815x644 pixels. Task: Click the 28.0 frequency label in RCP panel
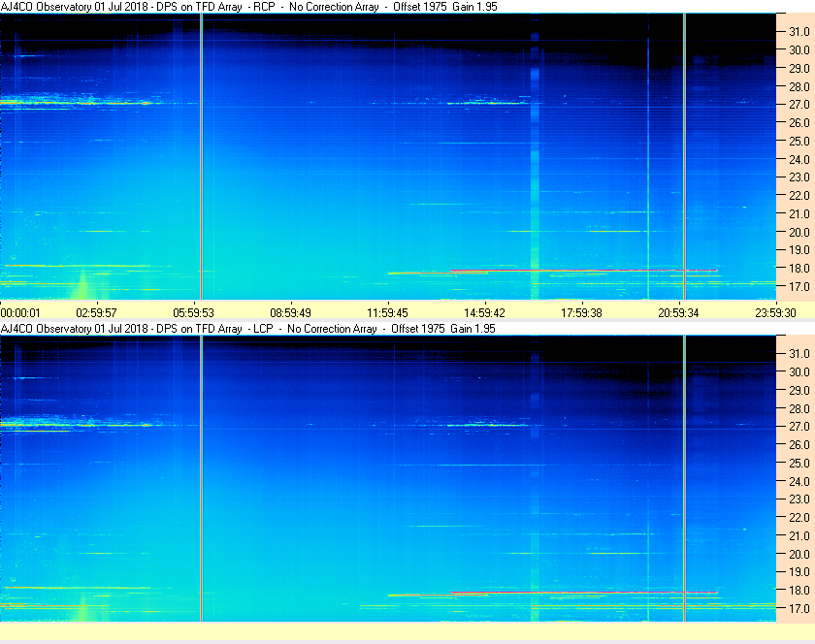pos(799,86)
